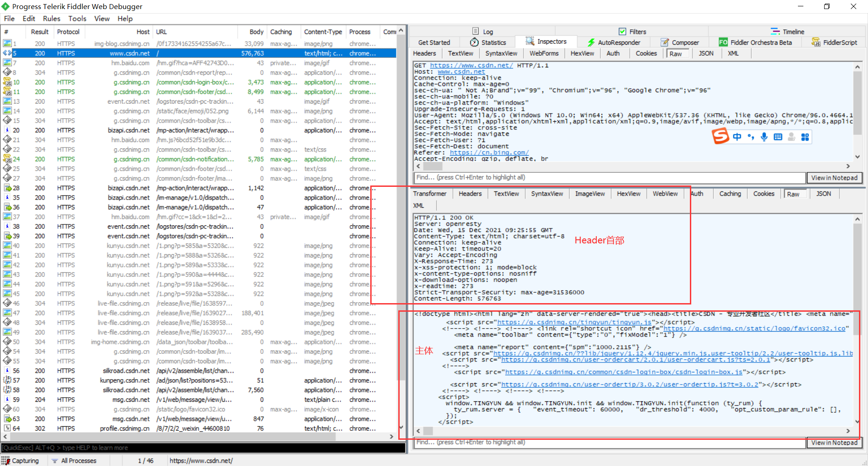This screenshot has height=466, width=868.
Task: Sort sessions by Content-Type column
Action: tap(323, 32)
